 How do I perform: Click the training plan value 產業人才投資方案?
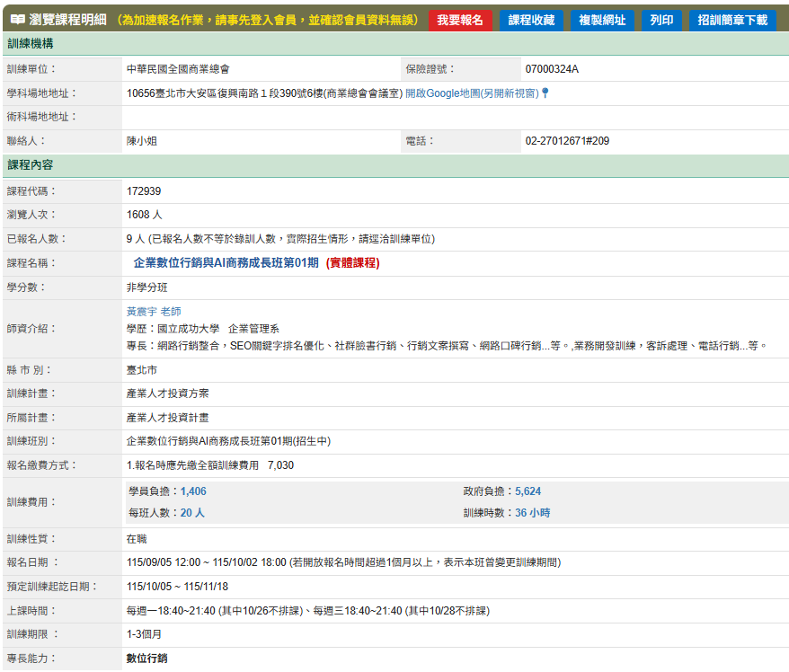(167, 393)
